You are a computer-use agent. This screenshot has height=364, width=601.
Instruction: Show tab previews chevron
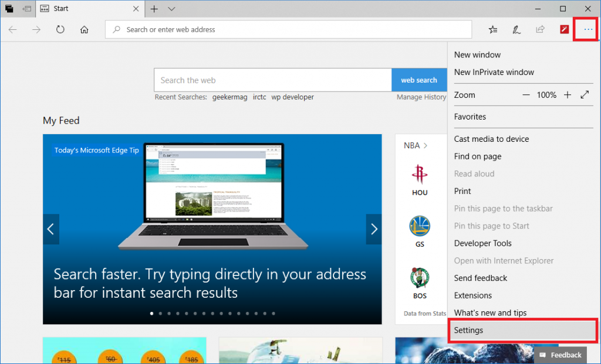click(x=171, y=9)
